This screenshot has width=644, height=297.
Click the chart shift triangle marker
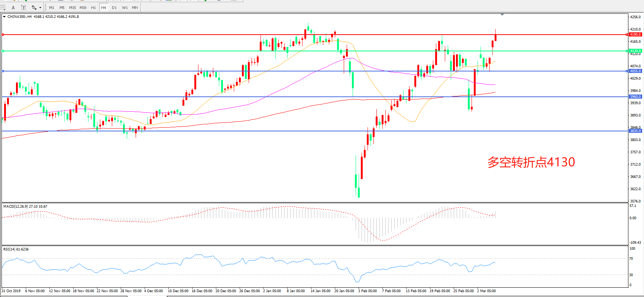pos(502,15)
